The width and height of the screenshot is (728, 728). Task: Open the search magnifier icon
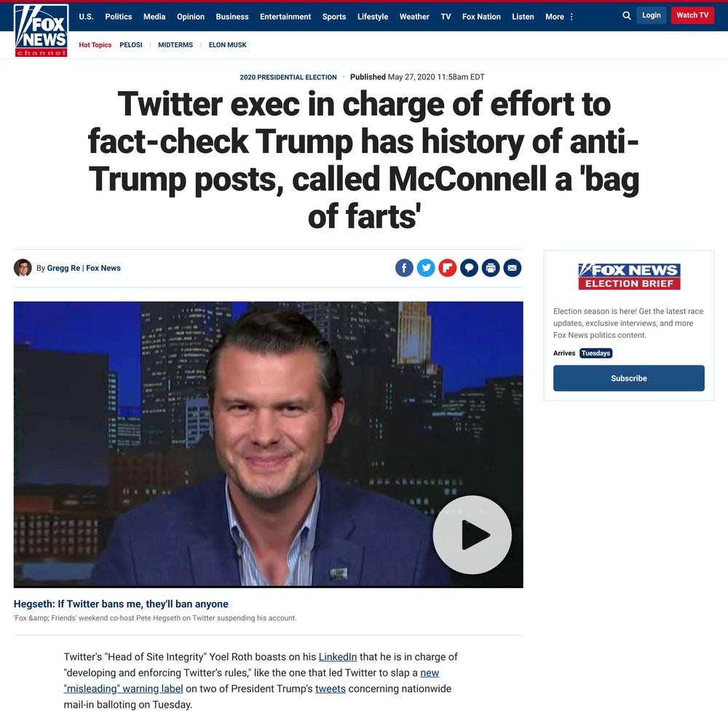tap(626, 16)
